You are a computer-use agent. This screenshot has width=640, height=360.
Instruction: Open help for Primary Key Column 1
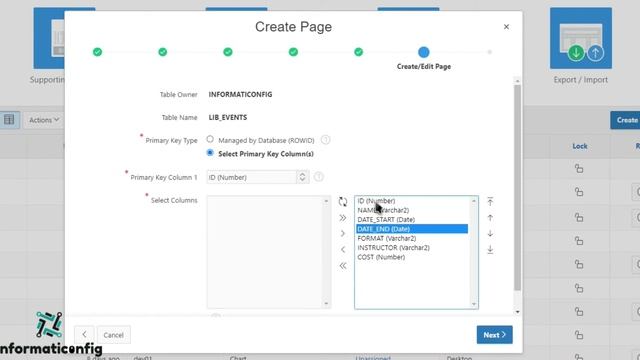[319, 177]
